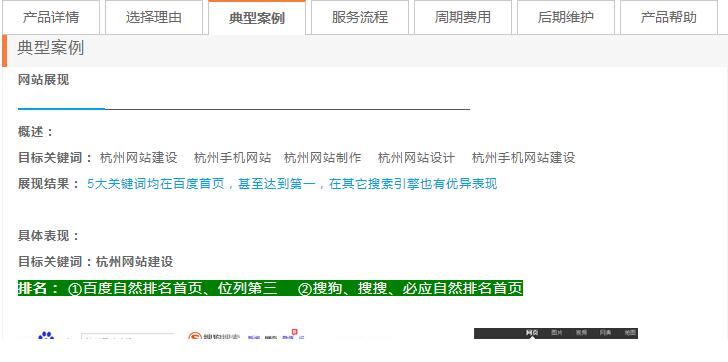Image resolution: width=728 pixels, height=362 pixels.
Task: Click the 网站展现 subheading
Action: click(x=43, y=80)
